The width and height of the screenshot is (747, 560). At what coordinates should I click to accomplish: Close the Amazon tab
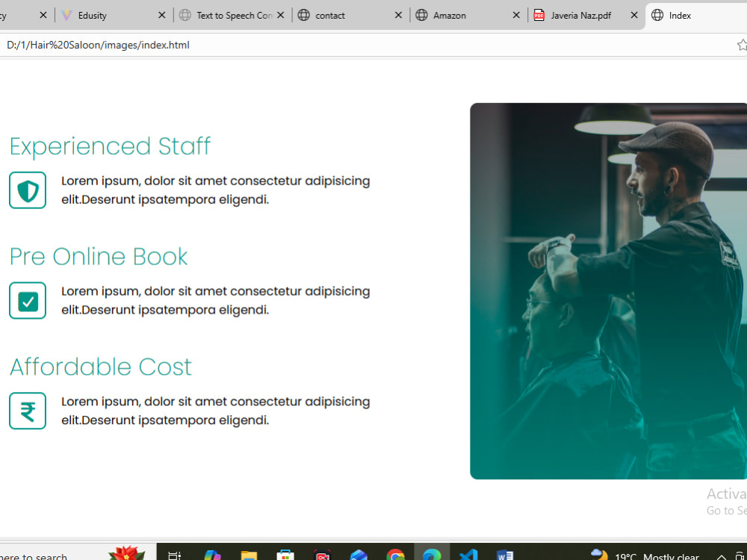516,15
